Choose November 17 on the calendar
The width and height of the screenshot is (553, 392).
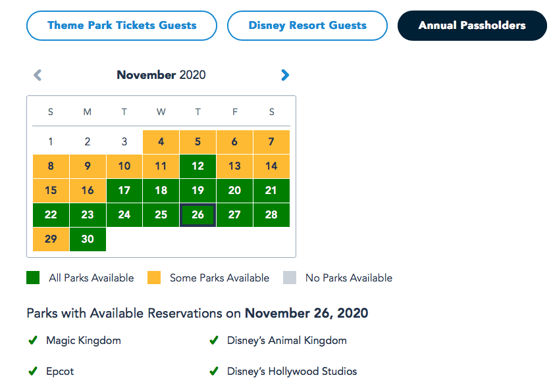[124, 191]
